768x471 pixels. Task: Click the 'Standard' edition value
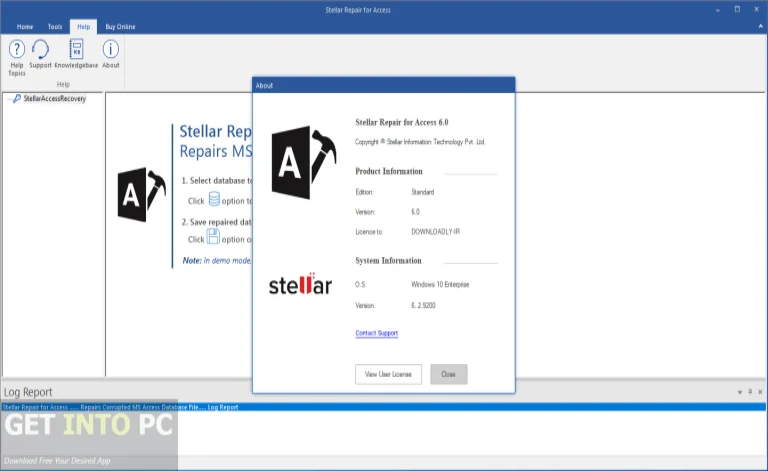point(423,192)
